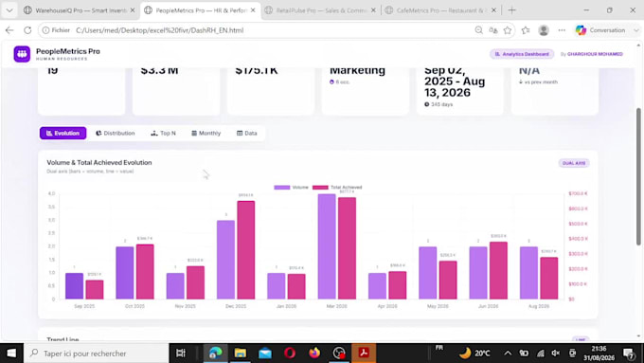Close the WarehouseIQ Pro browser tab
This screenshot has width=644, height=363.
click(133, 10)
